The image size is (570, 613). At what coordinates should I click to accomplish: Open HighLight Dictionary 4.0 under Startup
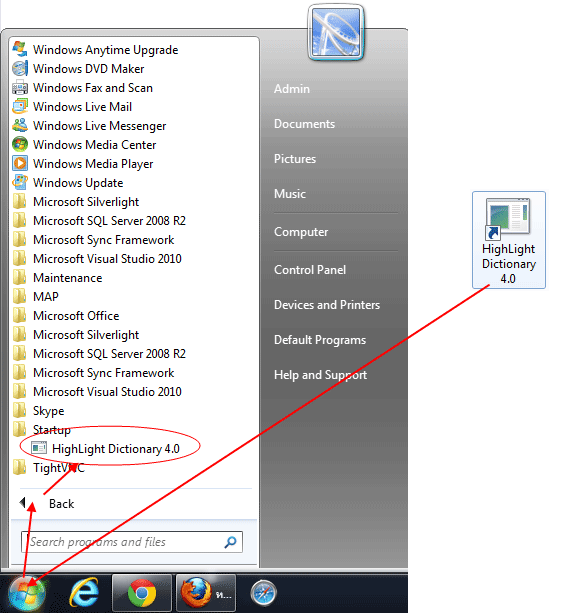coord(115,448)
